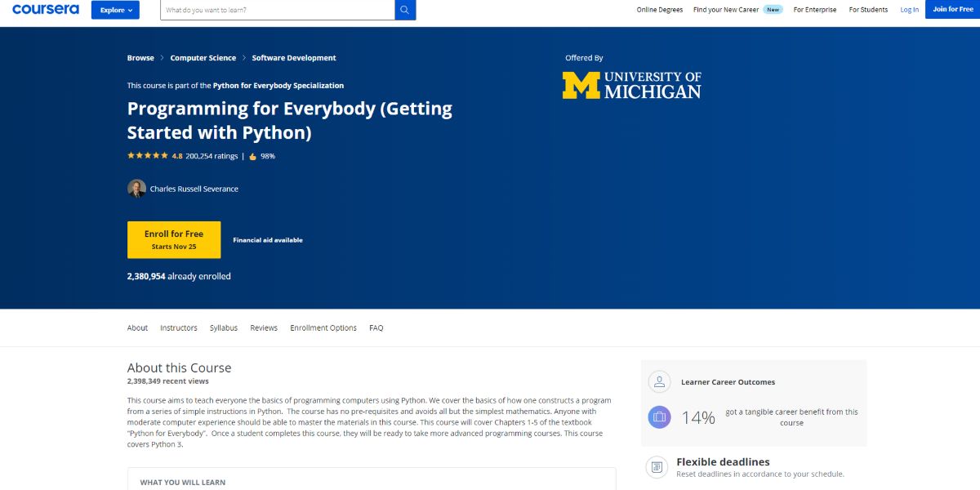Click Charles Russell Severance's profile photo
980x490 pixels.
point(136,189)
